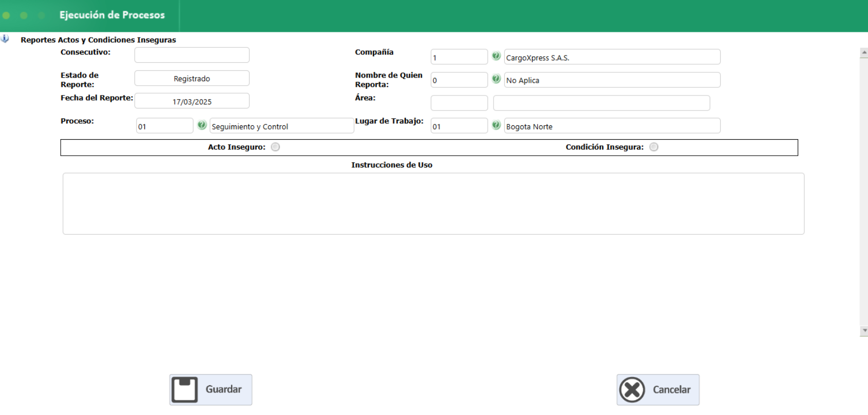Viewport: 868px width, 415px height.
Task: Click the Fecha del Reporte date field
Action: click(x=192, y=101)
